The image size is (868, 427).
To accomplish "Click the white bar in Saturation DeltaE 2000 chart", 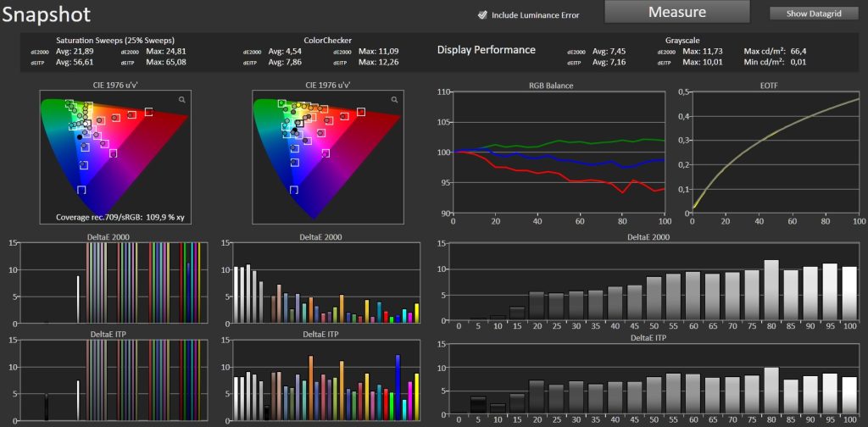I will point(78,299).
